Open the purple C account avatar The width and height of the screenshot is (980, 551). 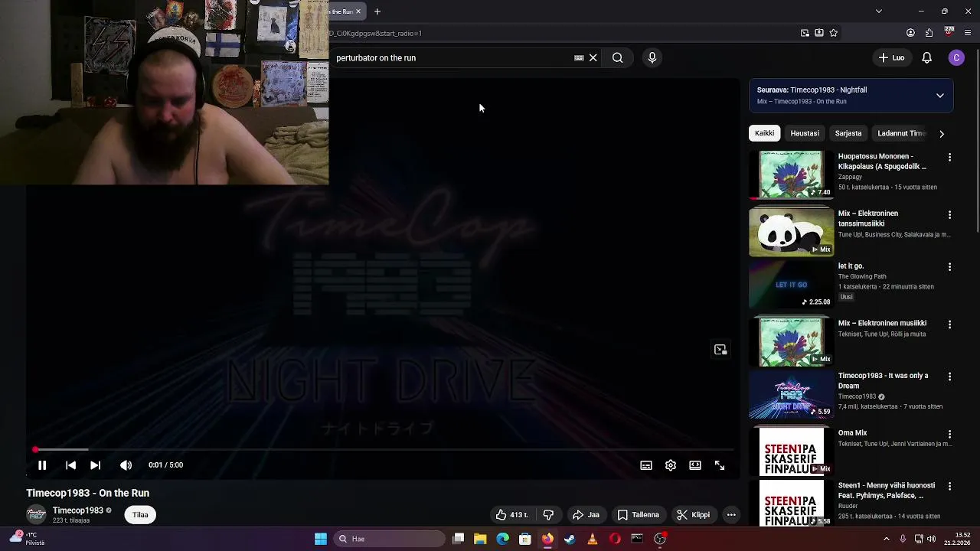point(956,57)
